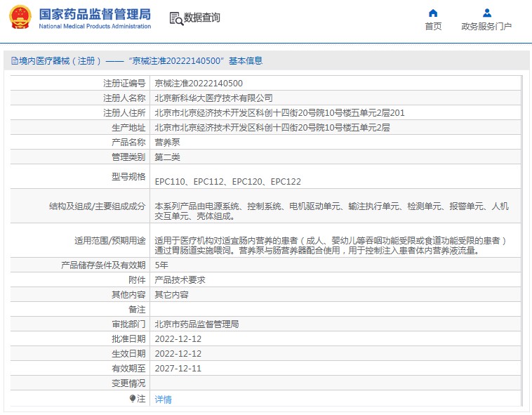Open the 详情 link in the 注 row
This screenshot has width=532, height=415.
click(163, 400)
